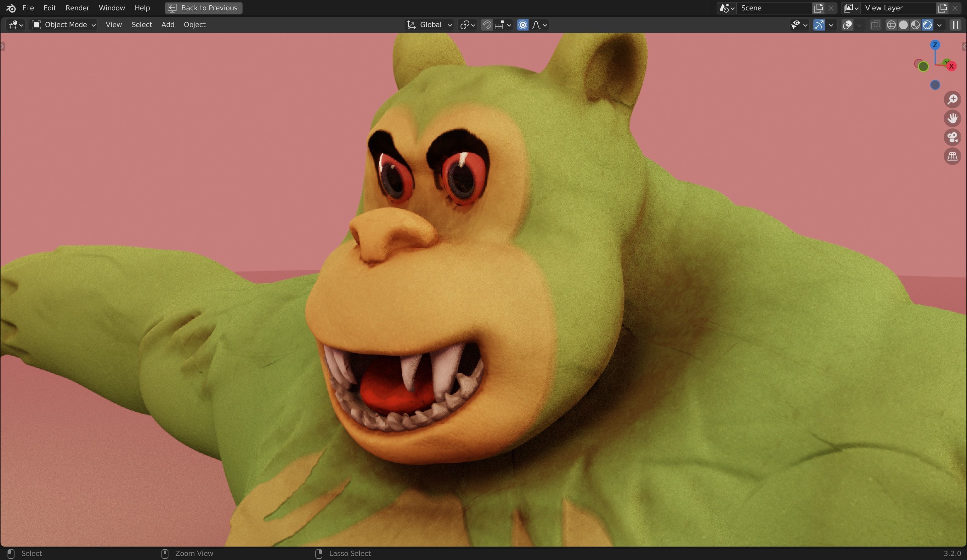967x560 pixels.
Task: Open the Blender logo application menu
Action: point(11,8)
